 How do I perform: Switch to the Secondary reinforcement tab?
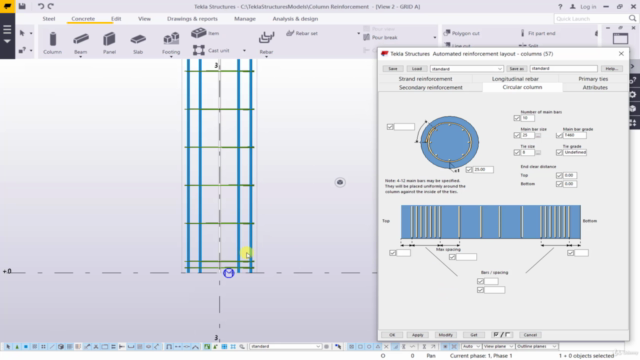point(431,87)
